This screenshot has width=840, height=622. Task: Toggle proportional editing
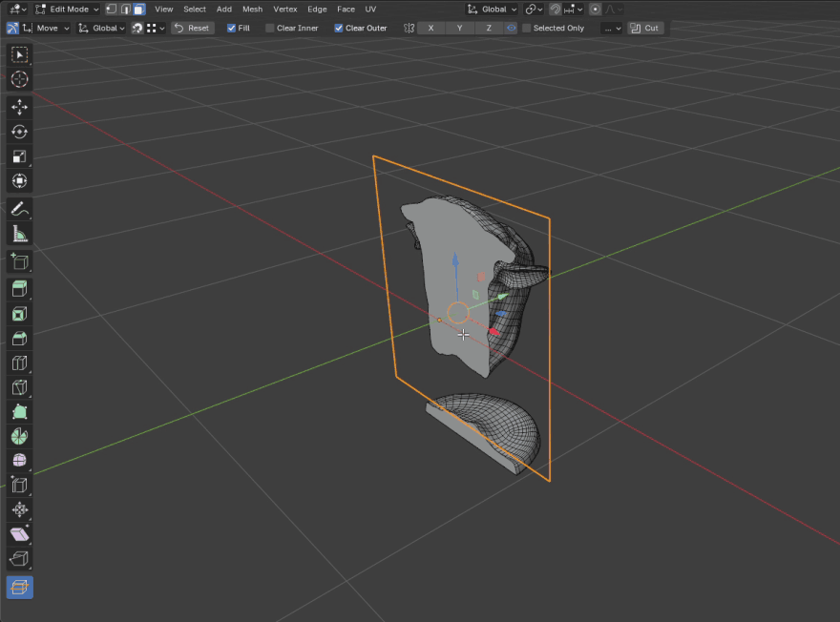(x=595, y=10)
